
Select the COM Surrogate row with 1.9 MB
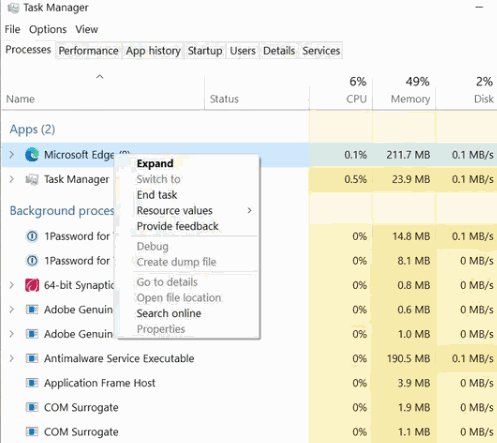(249, 407)
